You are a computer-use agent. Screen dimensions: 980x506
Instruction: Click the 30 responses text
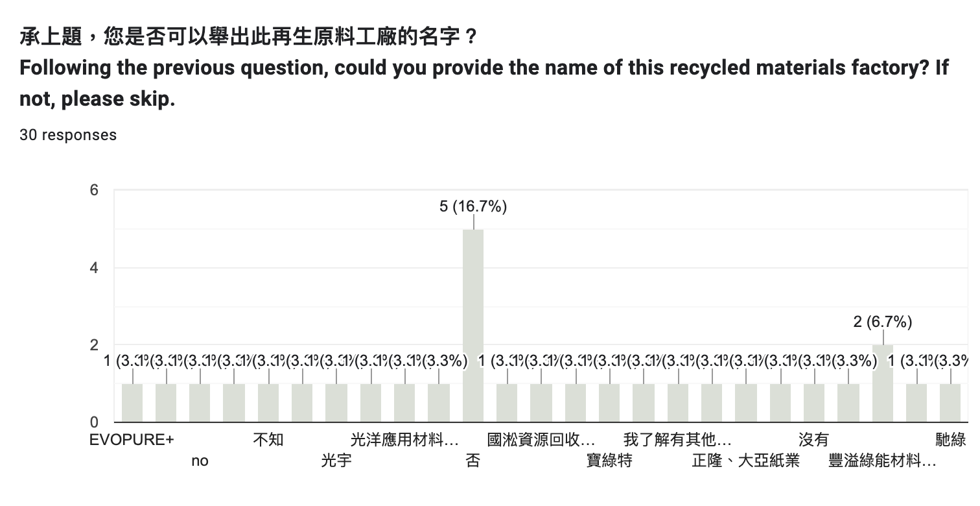coord(68,135)
